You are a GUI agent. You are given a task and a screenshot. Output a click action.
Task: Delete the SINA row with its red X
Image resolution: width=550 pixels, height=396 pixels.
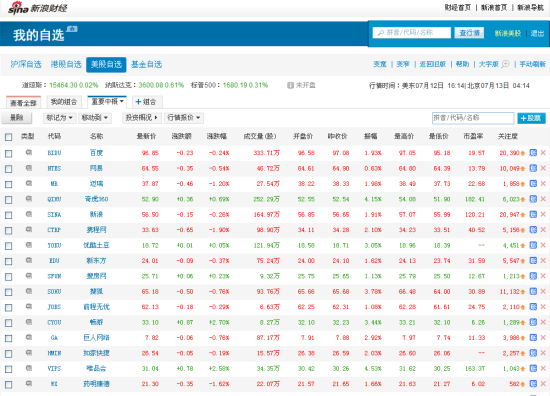[543, 214]
